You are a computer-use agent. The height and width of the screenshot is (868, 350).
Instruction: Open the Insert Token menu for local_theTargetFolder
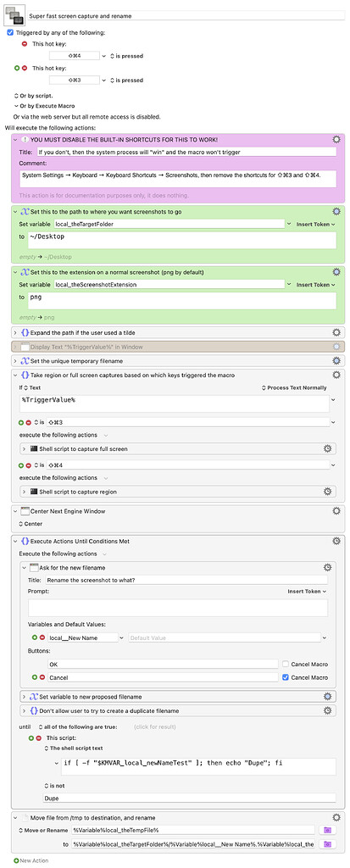[x=315, y=224]
